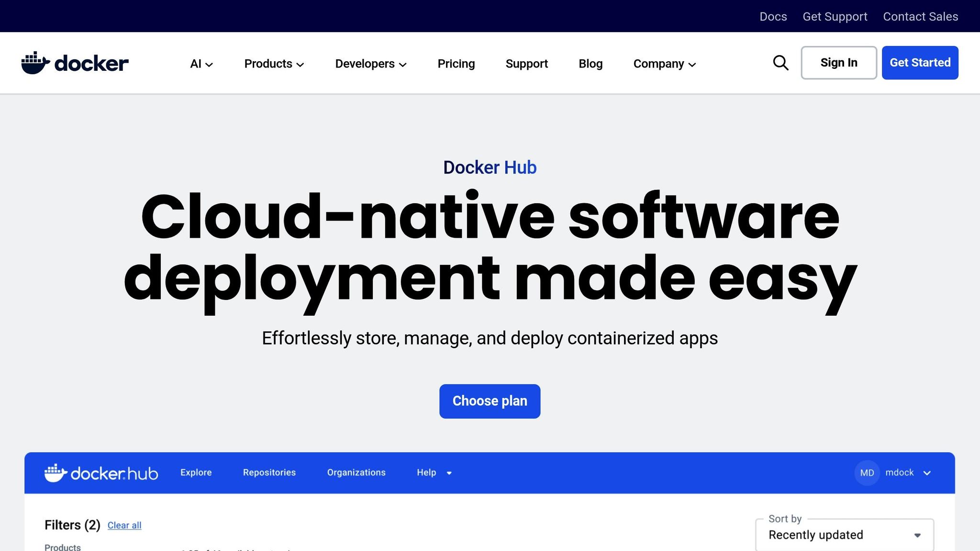Open the search magnifier icon
980x551 pixels.
[x=780, y=63]
